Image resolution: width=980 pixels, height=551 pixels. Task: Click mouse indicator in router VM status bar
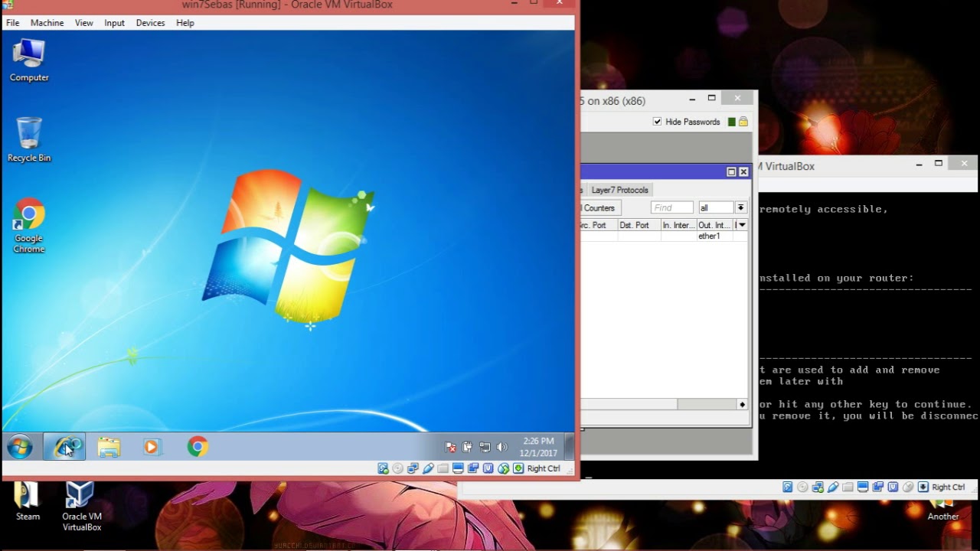pos(908,487)
